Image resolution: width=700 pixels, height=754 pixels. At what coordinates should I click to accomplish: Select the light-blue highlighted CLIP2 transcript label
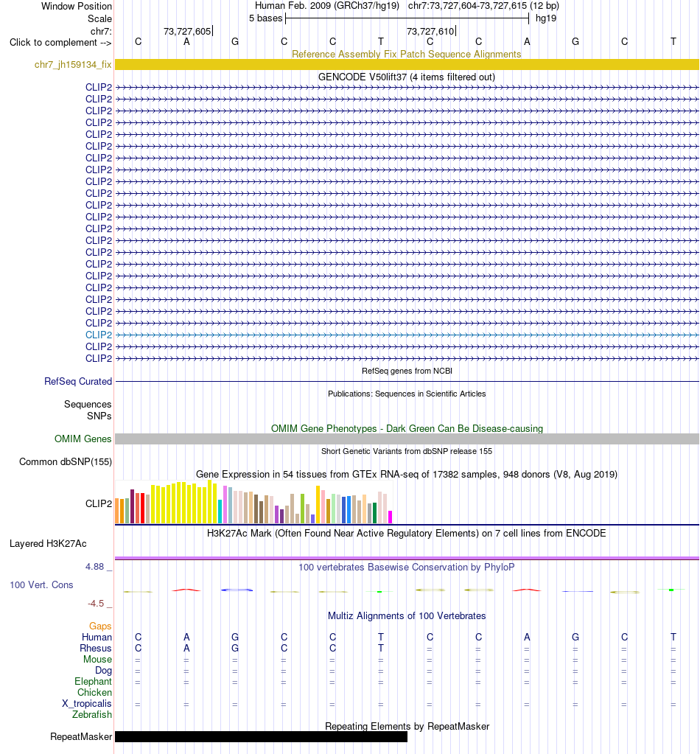click(x=99, y=335)
